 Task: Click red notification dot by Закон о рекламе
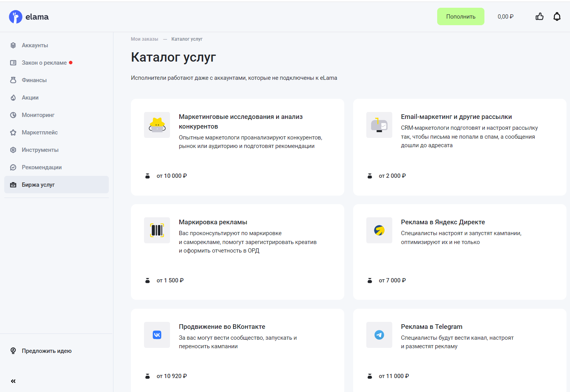(71, 63)
